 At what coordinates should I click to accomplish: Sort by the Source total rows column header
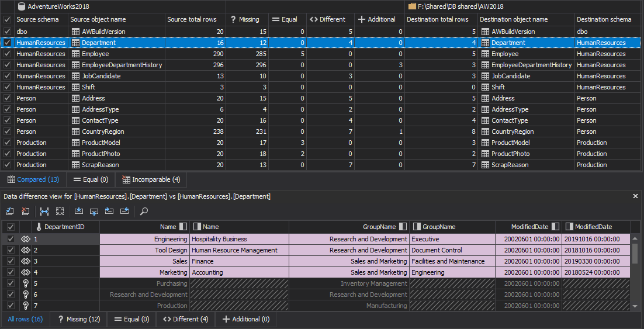click(192, 19)
